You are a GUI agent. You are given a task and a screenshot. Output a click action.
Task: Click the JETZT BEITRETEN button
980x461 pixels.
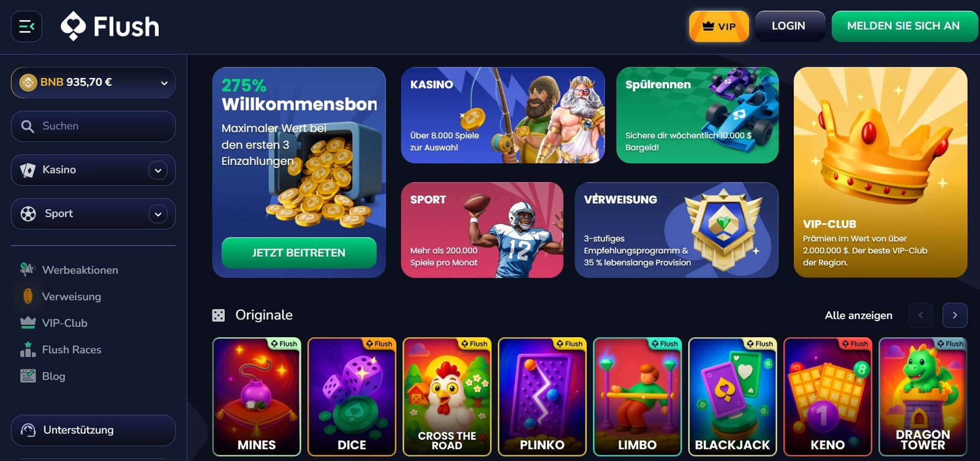pyautogui.click(x=299, y=253)
